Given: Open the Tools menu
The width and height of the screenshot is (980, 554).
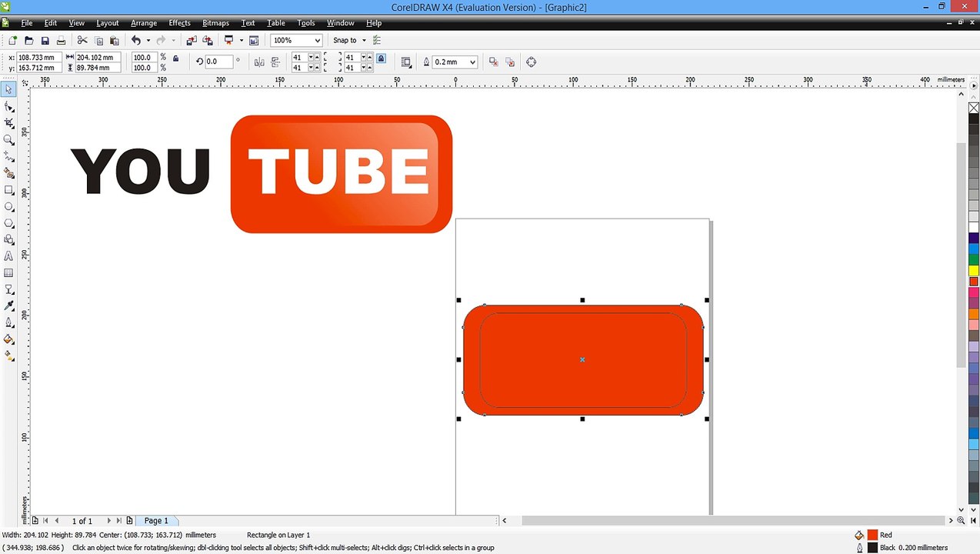Looking at the screenshot, I should [x=306, y=23].
